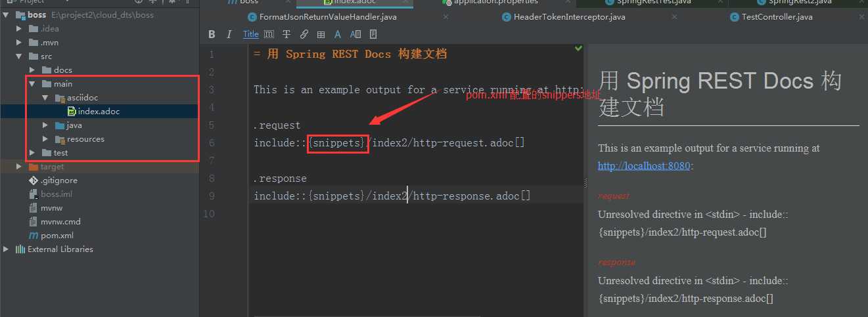Place cursor on the '.response' line
Image resolution: width=868 pixels, height=317 pixels.
click(280, 178)
